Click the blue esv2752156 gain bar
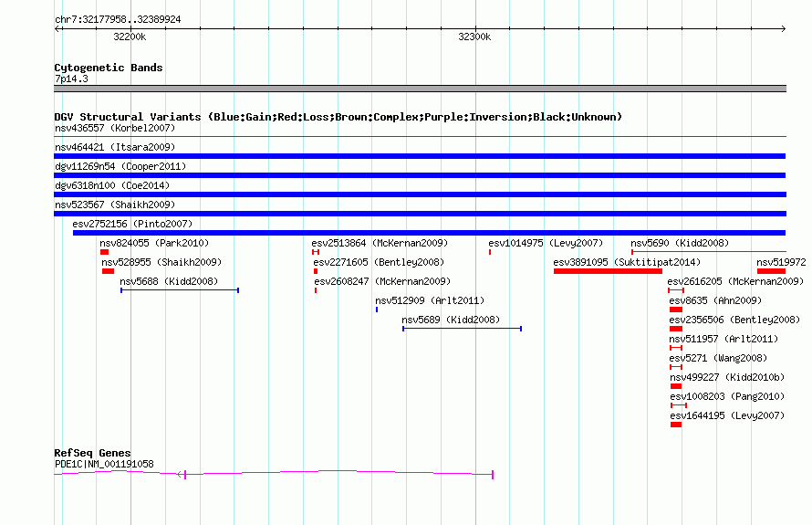Screen dimensions: 812x525 click(430, 233)
